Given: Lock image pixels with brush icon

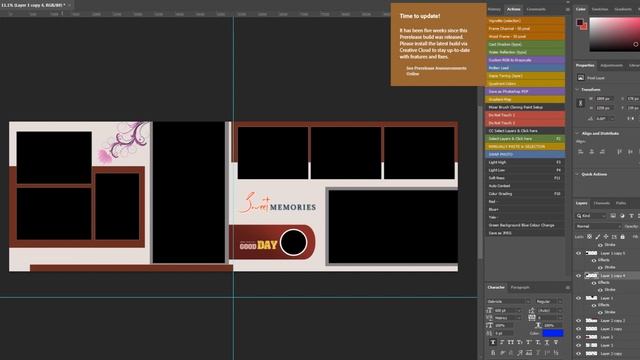Looking at the screenshot, I should (x=598, y=236).
